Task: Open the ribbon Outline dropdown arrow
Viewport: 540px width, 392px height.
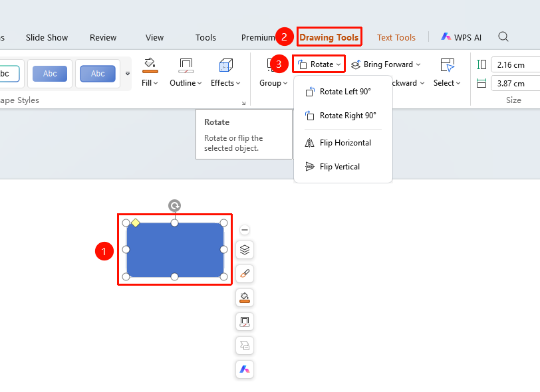Action: click(x=200, y=83)
